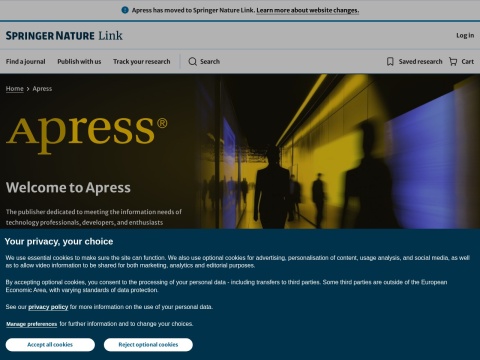
Task: Click the 'Welcome to Apress' heading
Action: coord(68,187)
